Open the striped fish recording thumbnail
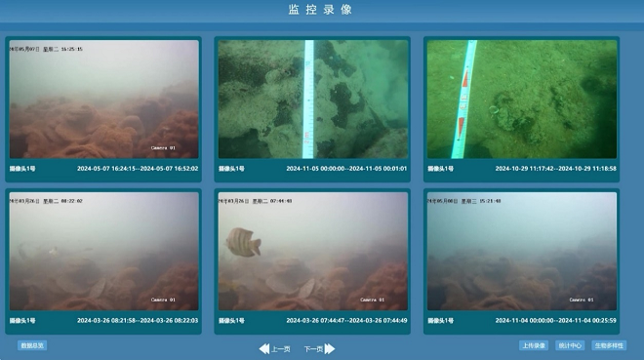This screenshot has height=360, width=644. point(313,252)
